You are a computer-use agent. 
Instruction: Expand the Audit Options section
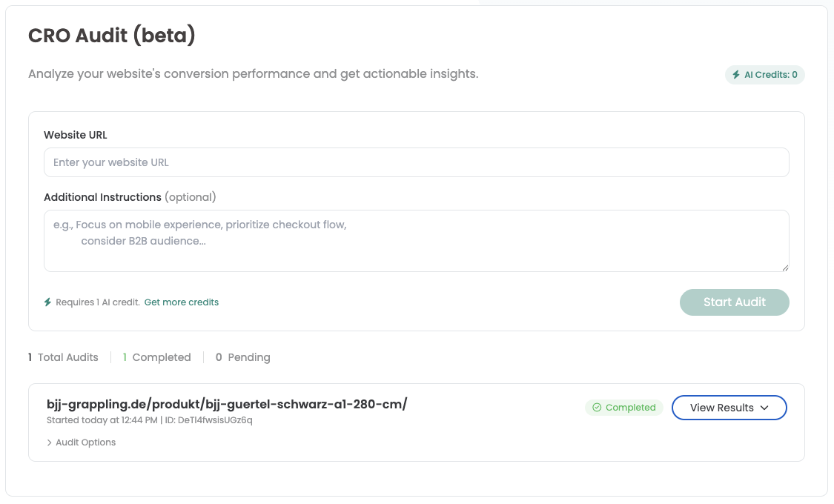[81, 442]
